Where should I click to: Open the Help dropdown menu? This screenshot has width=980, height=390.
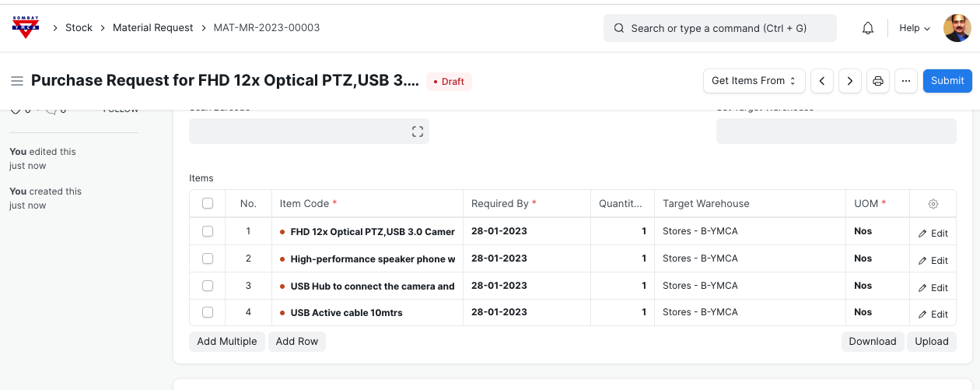click(915, 28)
